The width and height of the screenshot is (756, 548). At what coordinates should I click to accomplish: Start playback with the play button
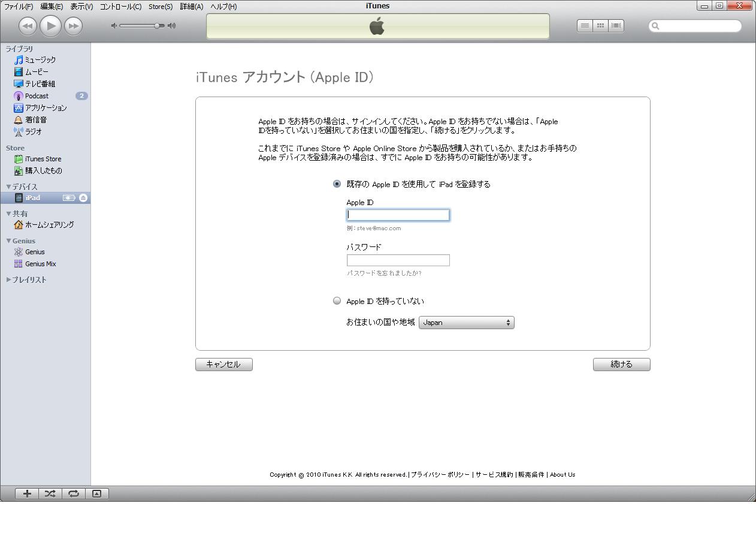click(x=50, y=26)
